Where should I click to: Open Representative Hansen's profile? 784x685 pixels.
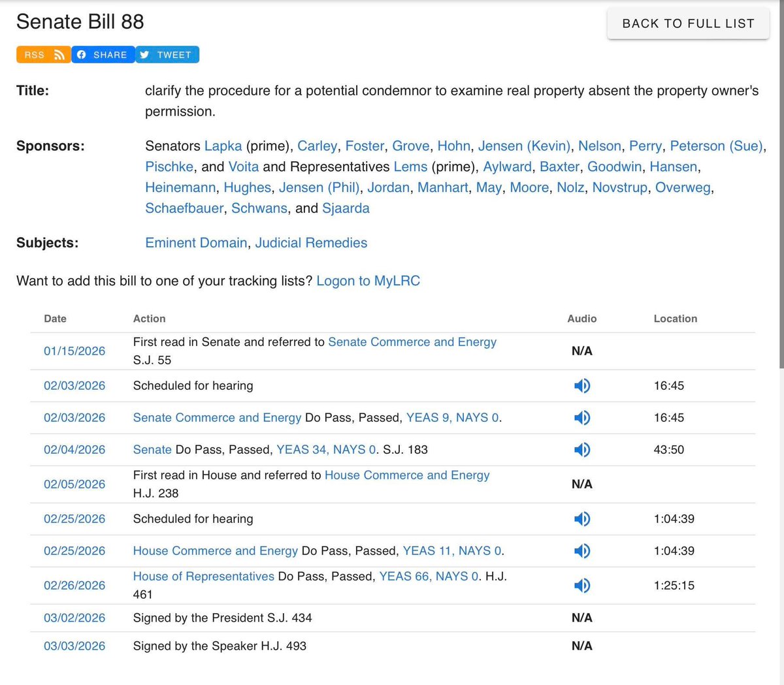pyautogui.click(x=674, y=167)
